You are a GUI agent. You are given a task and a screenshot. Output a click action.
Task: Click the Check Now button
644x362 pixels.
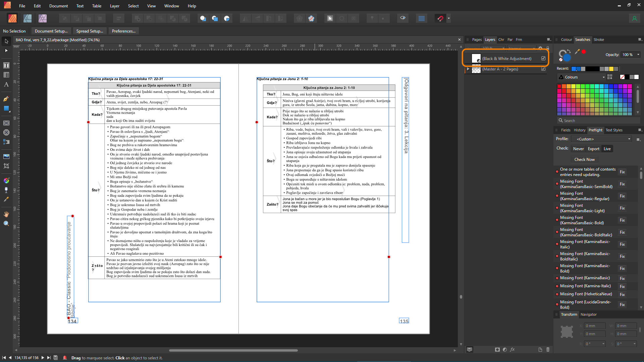[584, 160]
